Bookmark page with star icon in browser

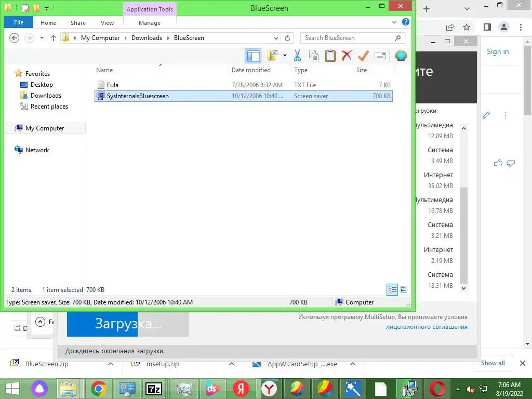pos(467,27)
